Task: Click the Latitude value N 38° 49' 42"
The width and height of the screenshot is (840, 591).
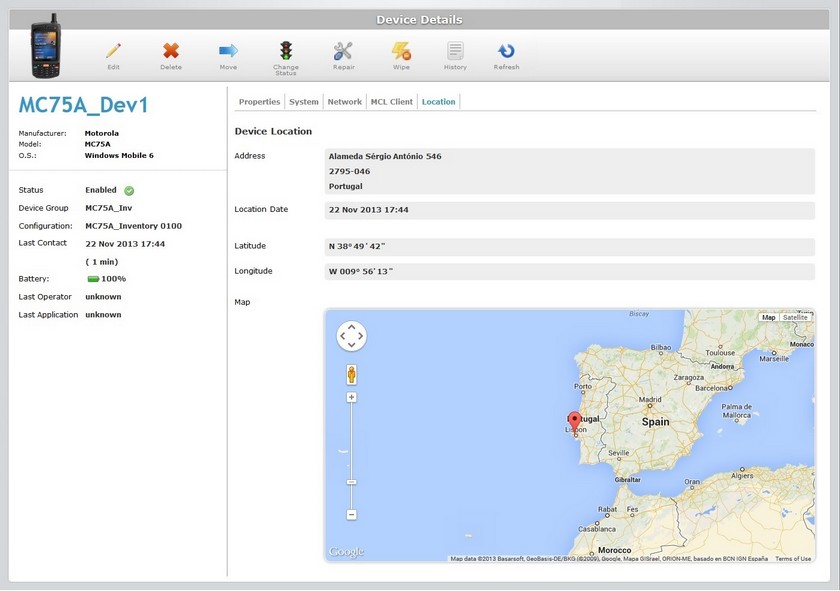Action: point(357,246)
